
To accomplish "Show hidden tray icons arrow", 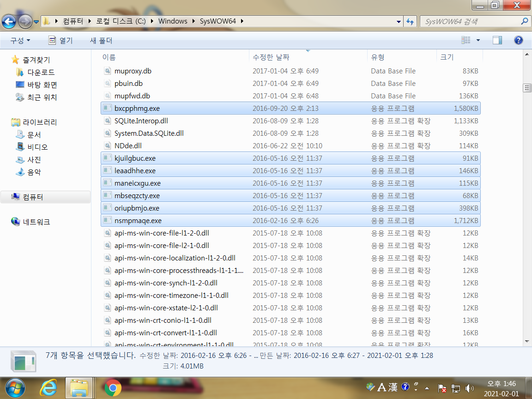I will [x=427, y=388].
